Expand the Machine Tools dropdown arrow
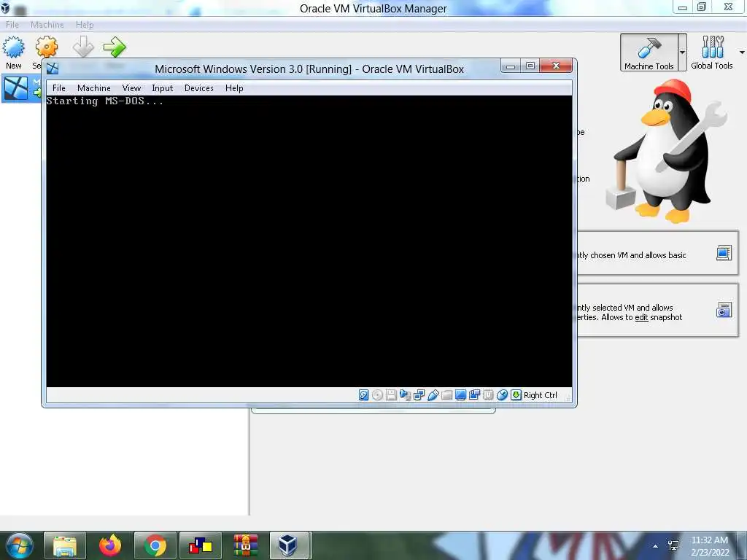This screenshot has height=560, width=747. tap(682, 52)
